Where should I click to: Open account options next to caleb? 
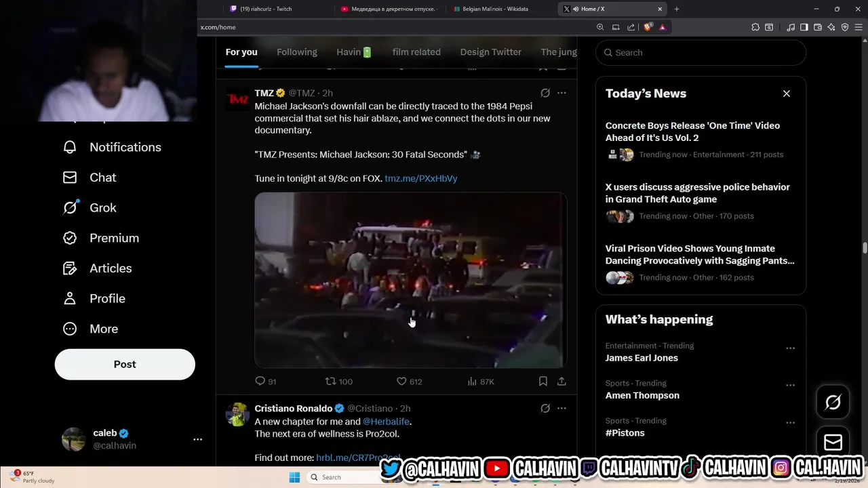pyautogui.click(x=197, y=439)
